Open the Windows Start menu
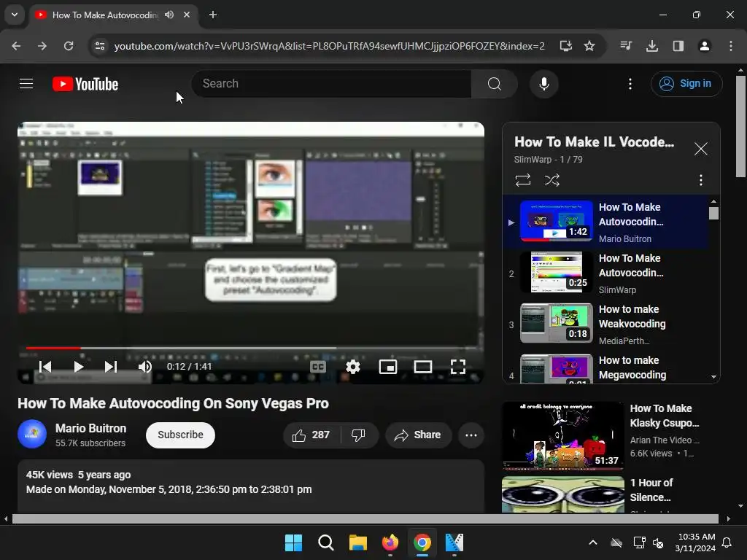Screen dimensions: 747x560 tap(293, 542)
